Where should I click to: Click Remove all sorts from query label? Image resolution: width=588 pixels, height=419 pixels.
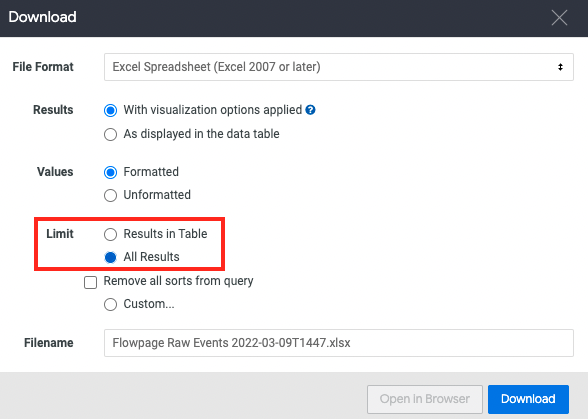(x=178, y=281)
